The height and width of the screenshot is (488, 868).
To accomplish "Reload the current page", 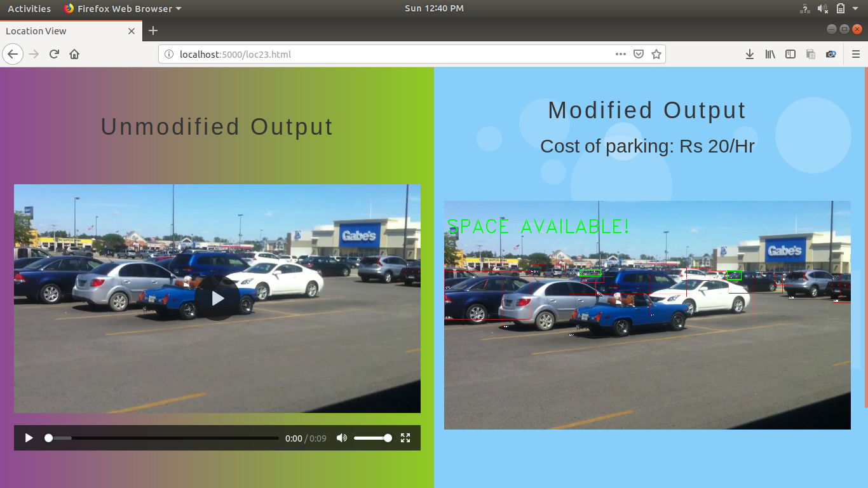I will click(x=55, y=54).
